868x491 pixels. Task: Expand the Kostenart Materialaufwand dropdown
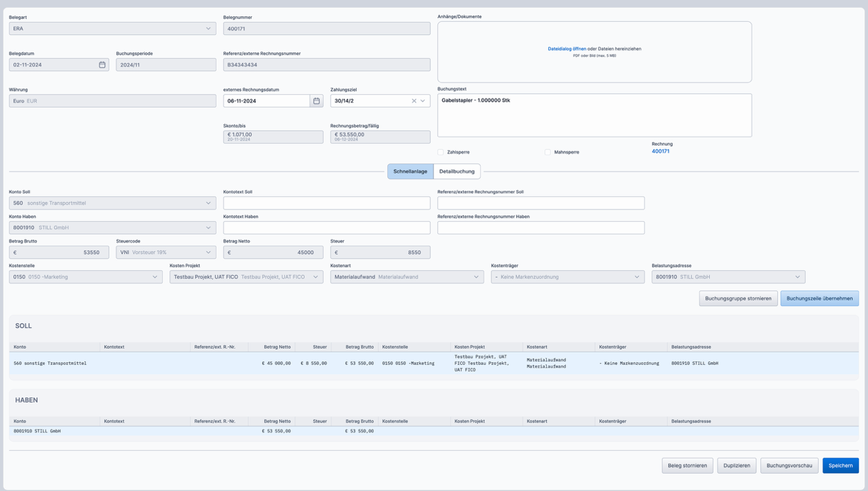[476, 277]
